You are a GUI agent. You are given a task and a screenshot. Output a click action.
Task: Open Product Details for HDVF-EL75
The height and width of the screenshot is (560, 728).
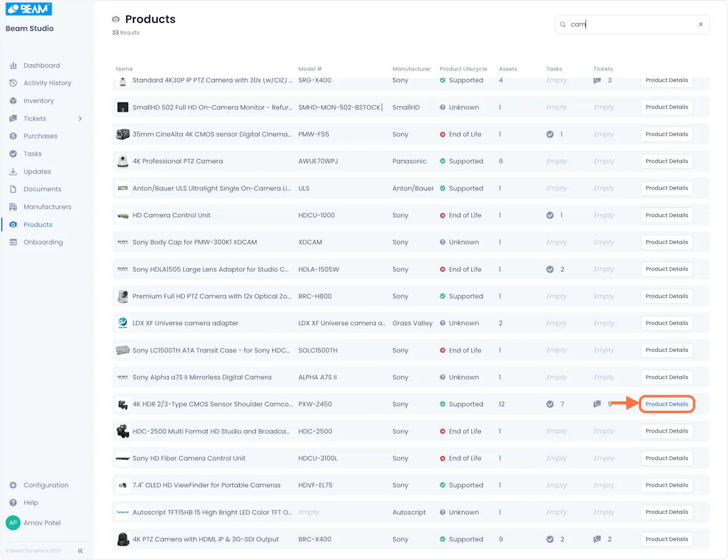point(667,485)
